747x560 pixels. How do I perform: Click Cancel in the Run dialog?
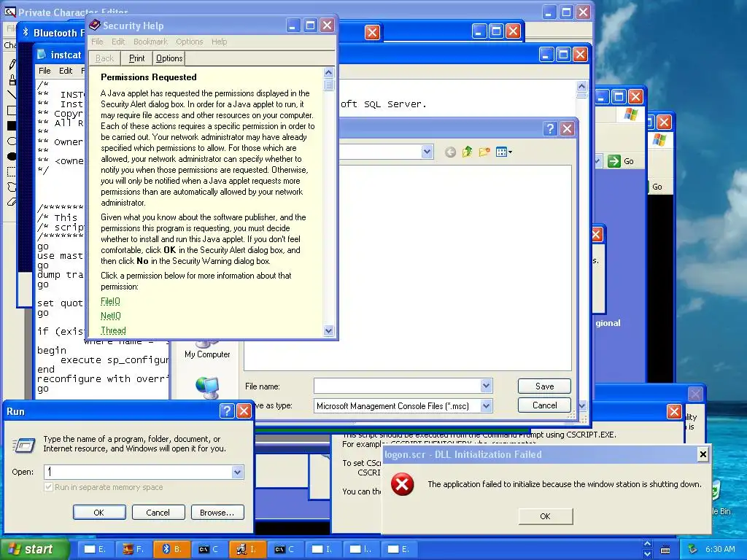(158, 513)
